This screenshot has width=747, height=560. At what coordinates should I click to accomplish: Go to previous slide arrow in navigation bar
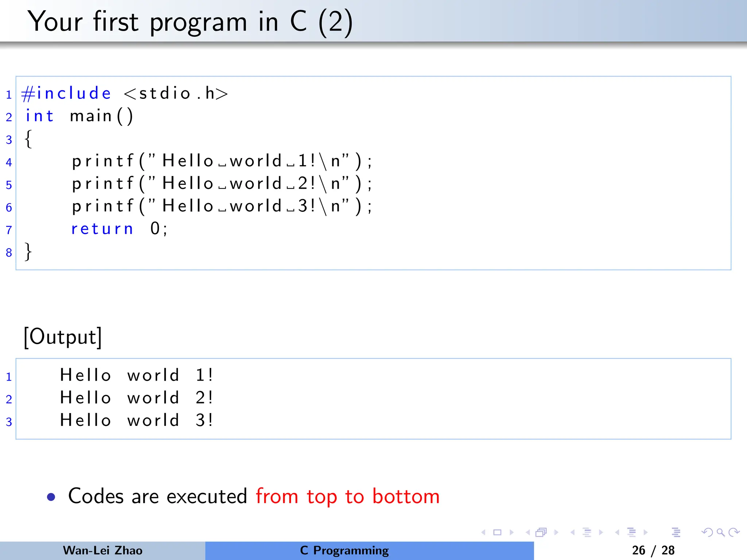click(484, 532)
